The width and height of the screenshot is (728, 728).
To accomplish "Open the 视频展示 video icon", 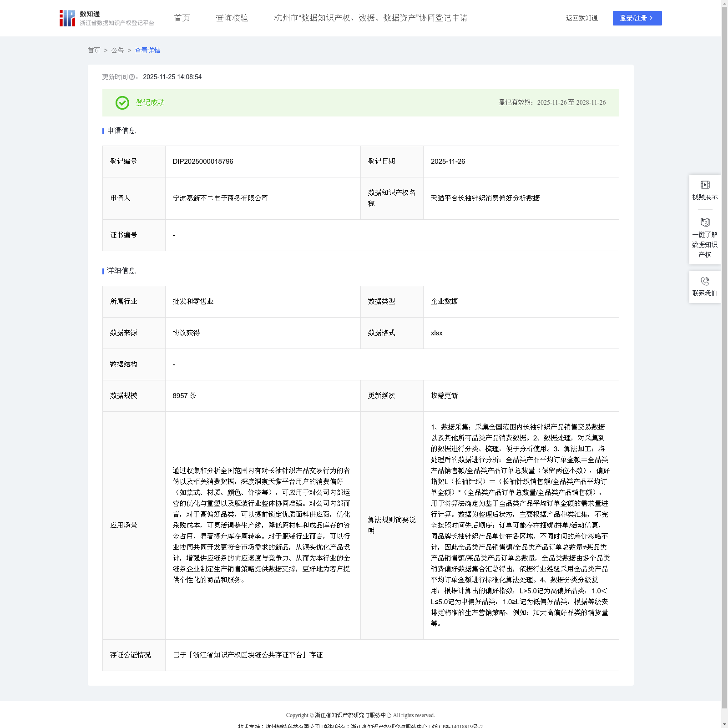I will 705,185.
